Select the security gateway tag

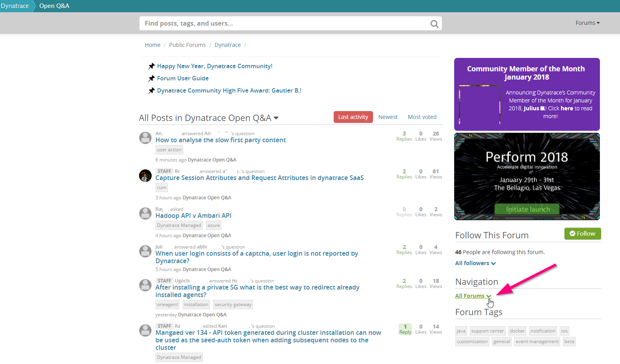(233, 305)
